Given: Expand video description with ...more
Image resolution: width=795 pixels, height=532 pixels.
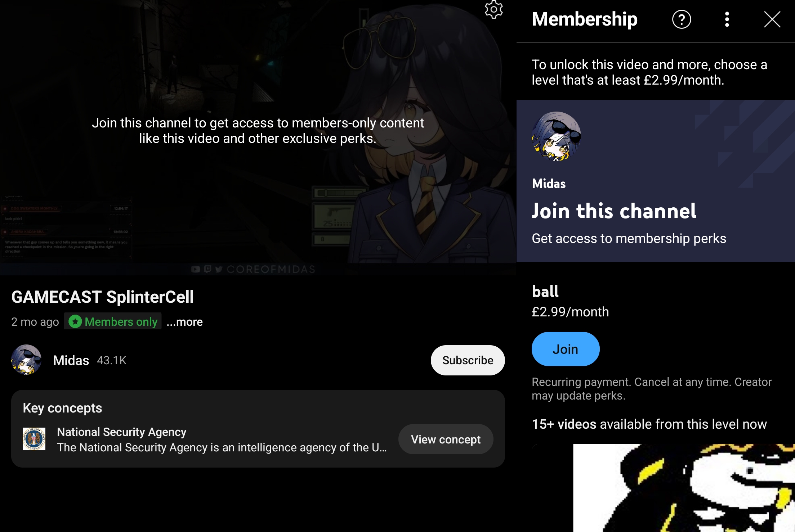Looking at the screenshot, I should 185,322.
